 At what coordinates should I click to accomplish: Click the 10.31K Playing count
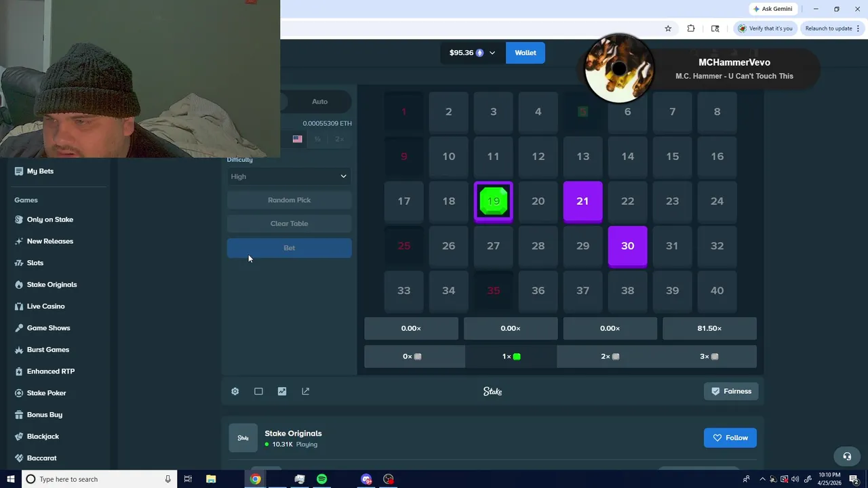click(x=291, y=445)
